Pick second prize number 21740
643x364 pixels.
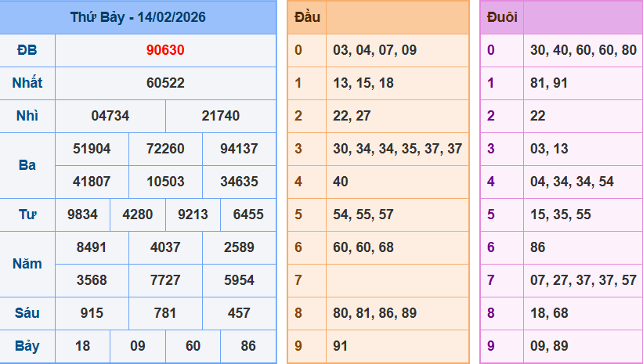[221, 116]
